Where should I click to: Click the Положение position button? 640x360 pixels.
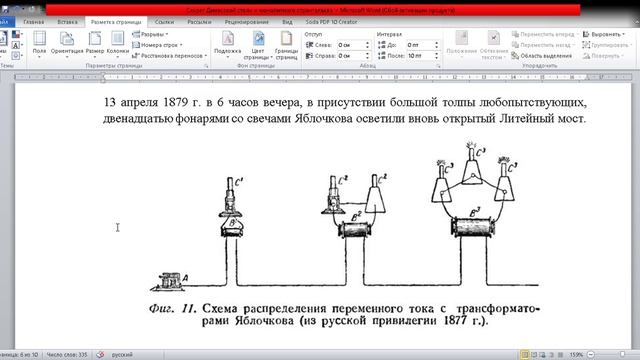click(462, 44)
